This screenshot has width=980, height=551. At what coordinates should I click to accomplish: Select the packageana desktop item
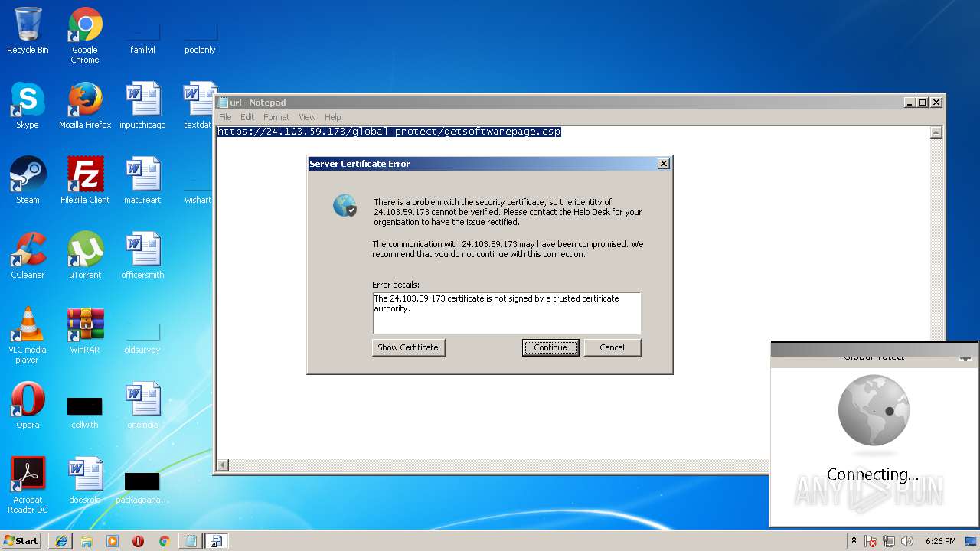(x=142, y=487)
